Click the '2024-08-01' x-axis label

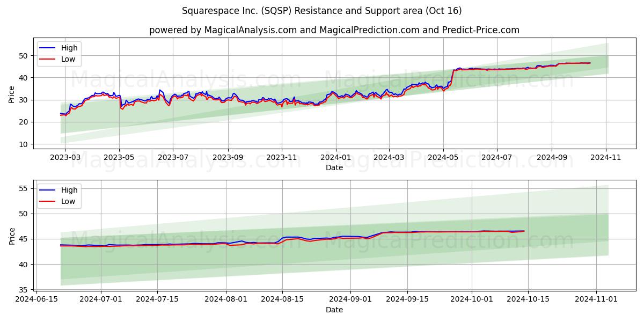pos(226,301)
